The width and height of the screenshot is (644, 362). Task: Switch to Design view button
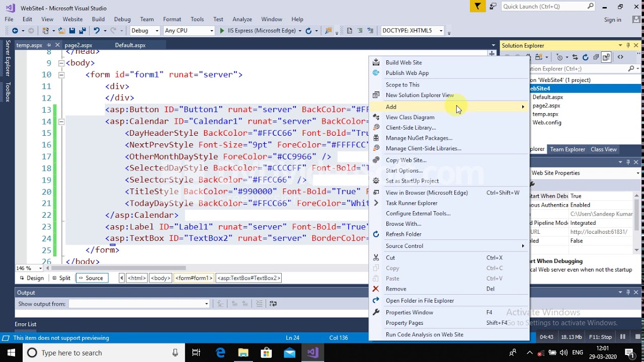[x=31, y=278]
